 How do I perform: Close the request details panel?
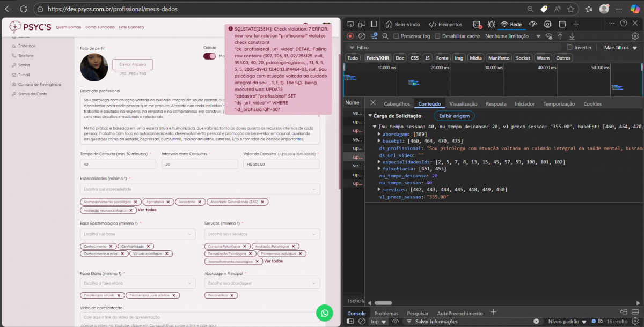(x=373, y=103)
